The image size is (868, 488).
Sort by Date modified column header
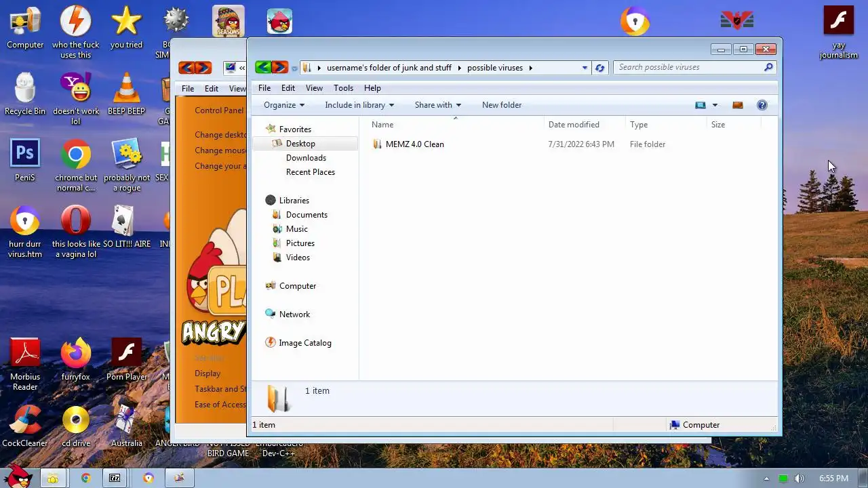click(574, 125)
